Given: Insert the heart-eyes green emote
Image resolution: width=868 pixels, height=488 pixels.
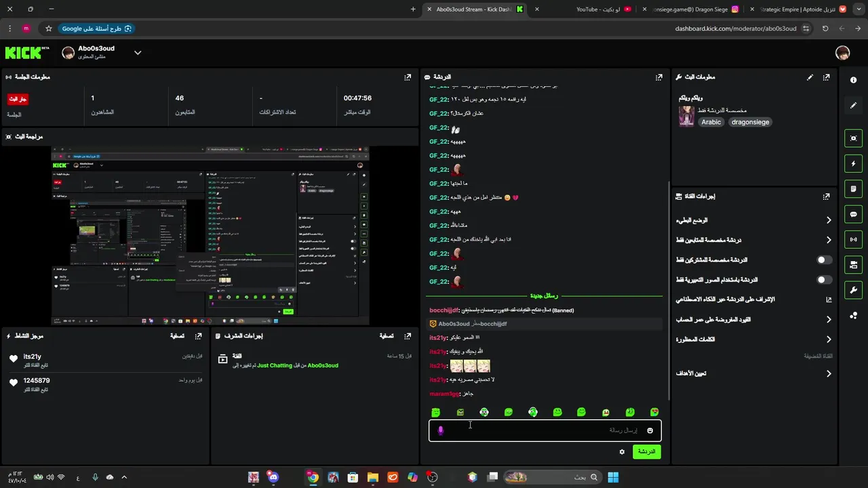Looking at the screenshot, I should tap(654, 412).
